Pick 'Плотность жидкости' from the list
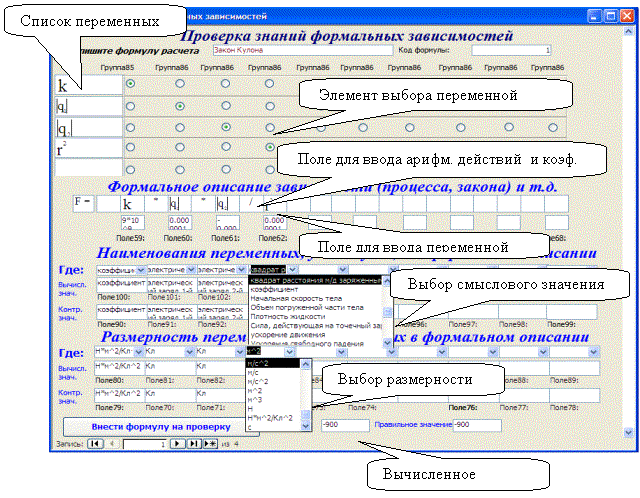 point(288,316)
